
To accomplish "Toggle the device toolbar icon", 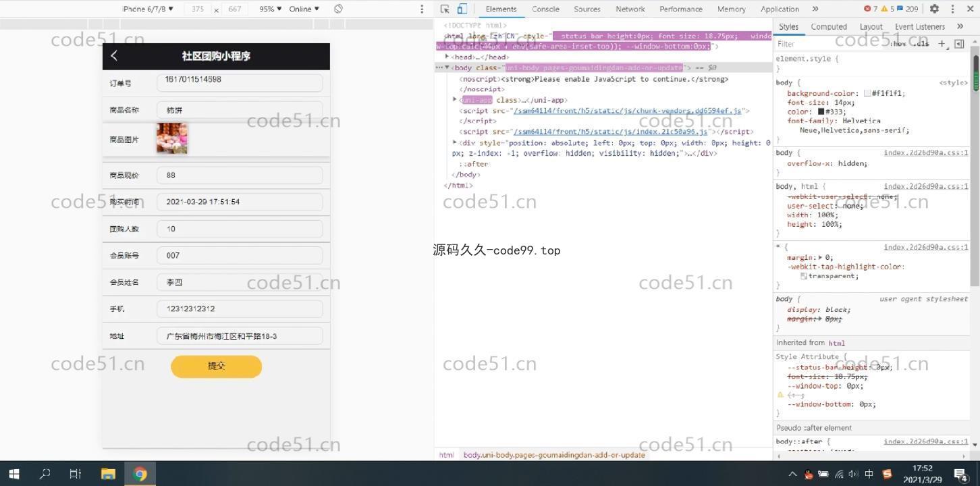I will click(x=462, y=9).
